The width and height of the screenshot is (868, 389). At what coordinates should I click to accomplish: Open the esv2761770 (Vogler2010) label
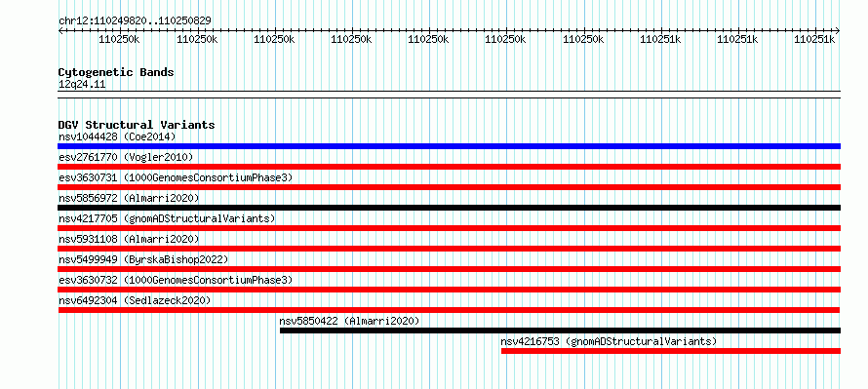(x=126, y=157)
